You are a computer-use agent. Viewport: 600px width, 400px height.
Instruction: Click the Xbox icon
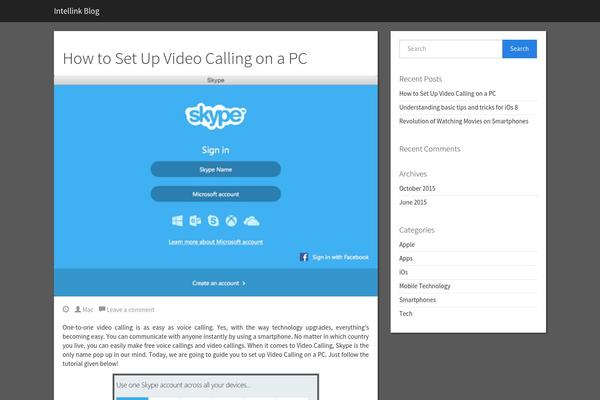pos(231,221)
